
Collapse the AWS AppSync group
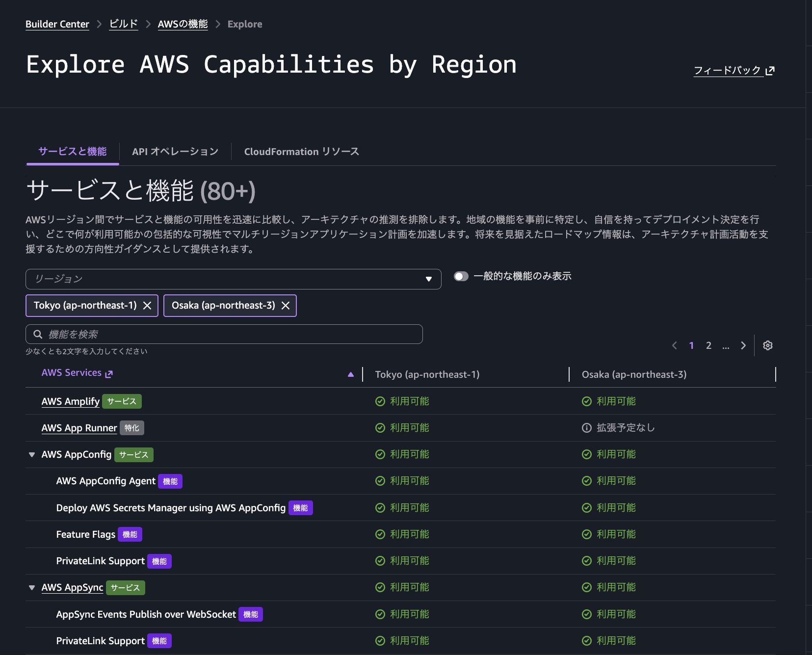point(31,587)
